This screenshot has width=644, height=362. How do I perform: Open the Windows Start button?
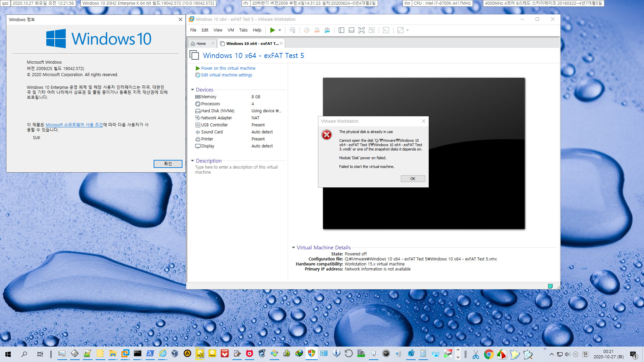tap(8, 354)
